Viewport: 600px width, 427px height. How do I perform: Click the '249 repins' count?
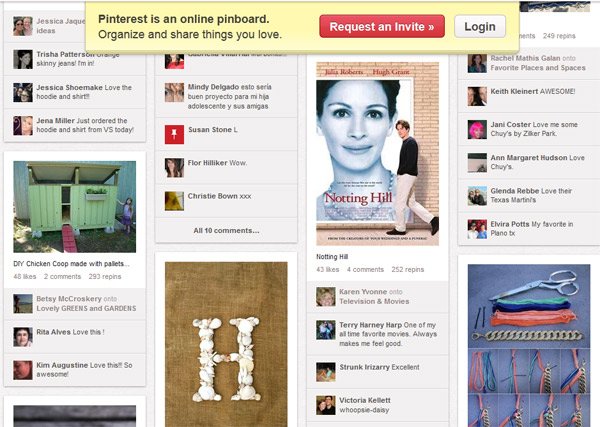[x=559, y=36]
